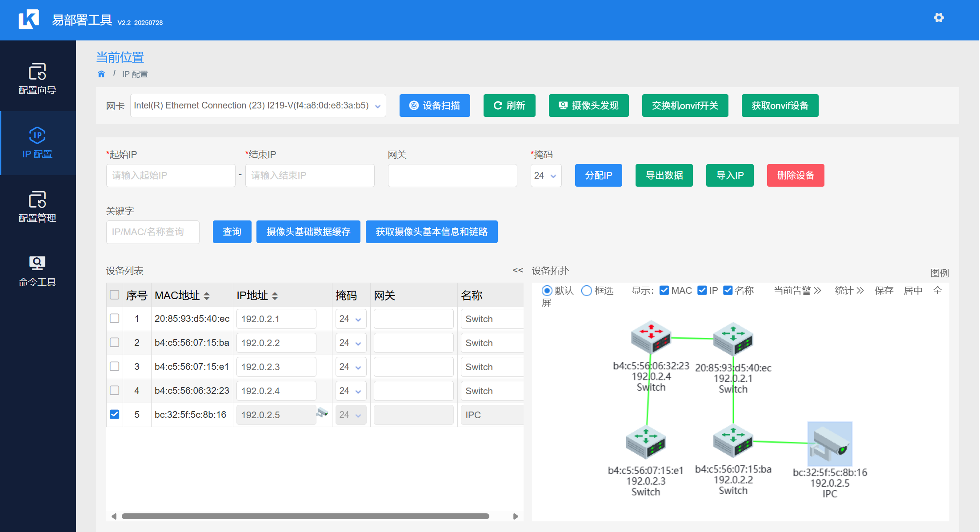Click the red 删除设备 button
The height and width of the screenshot is (532, 980).
pos(795,176)
